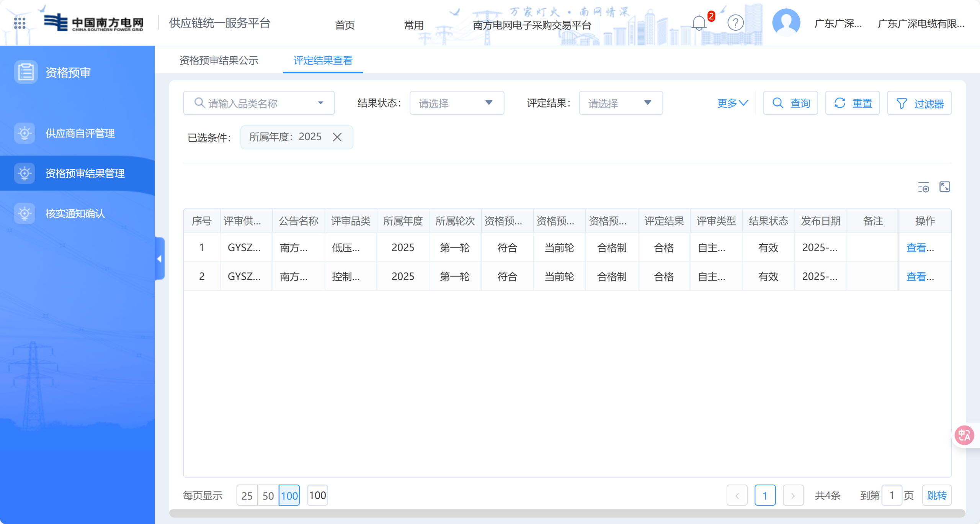The image size is (980, 524).
Task: Collapse the left sidebar arrow handle
Action: (x=160, y=259)
